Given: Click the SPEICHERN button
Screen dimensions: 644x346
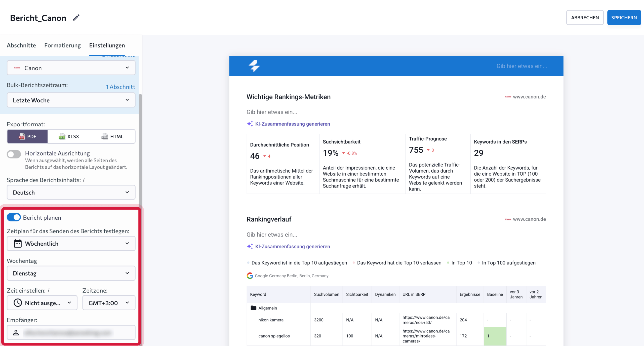Looking at the screenshot, I should pyautogui.click(x=624, y=18).
